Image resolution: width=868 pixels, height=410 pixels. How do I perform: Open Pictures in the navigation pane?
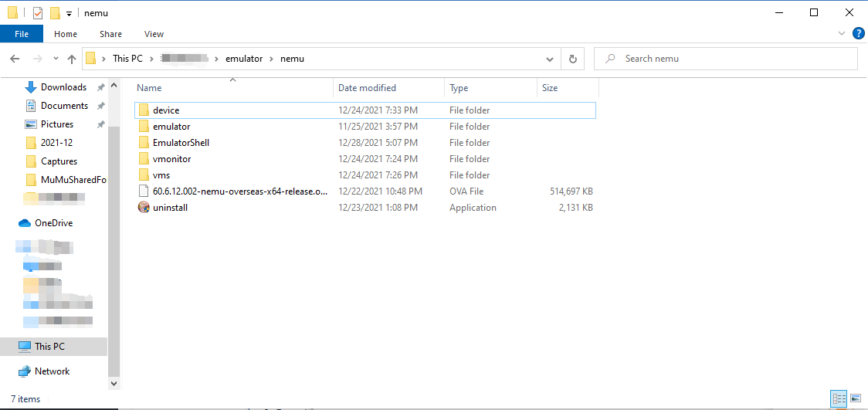[57, 124]
